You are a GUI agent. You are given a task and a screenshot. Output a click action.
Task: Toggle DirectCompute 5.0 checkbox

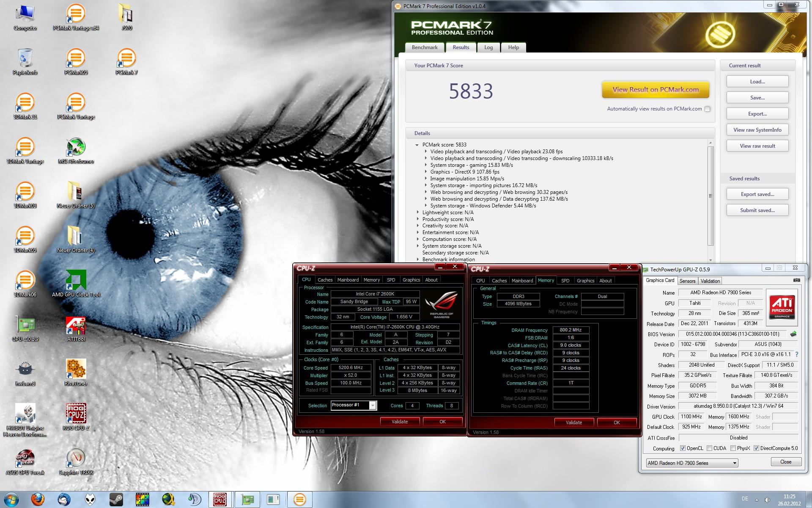point(756,448)
